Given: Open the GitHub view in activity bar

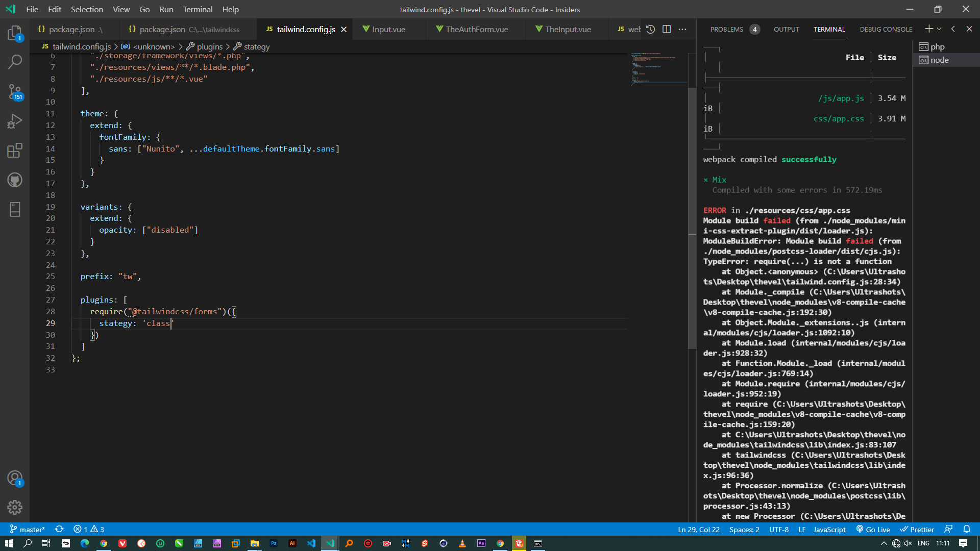Looking at the screenshot, I should point(15,180).
